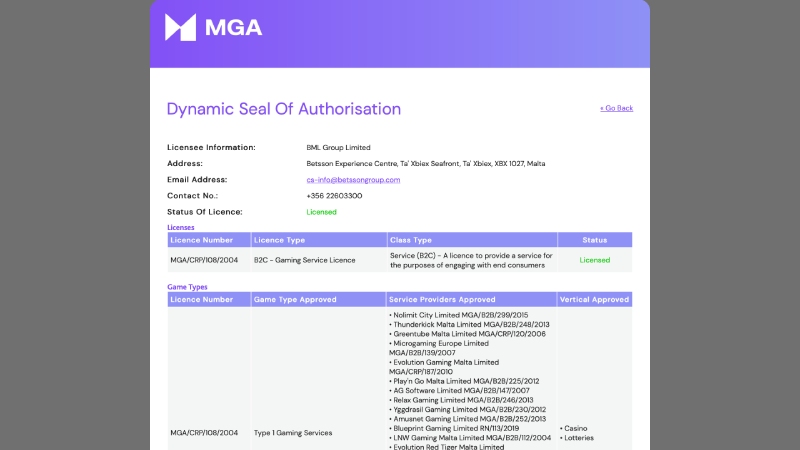Select the licensee name BML Group Limited
The image size is (800, 450).
[x=338, y=147]
